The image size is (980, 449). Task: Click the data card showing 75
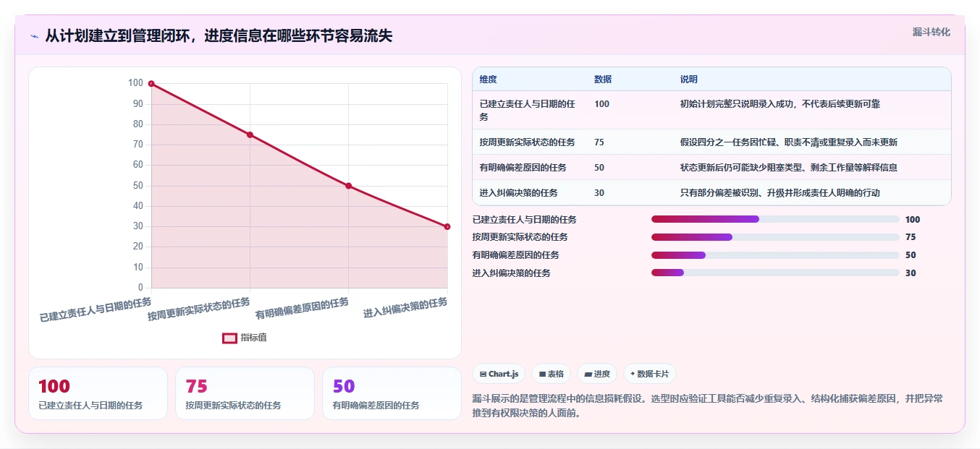click(245, 393)
